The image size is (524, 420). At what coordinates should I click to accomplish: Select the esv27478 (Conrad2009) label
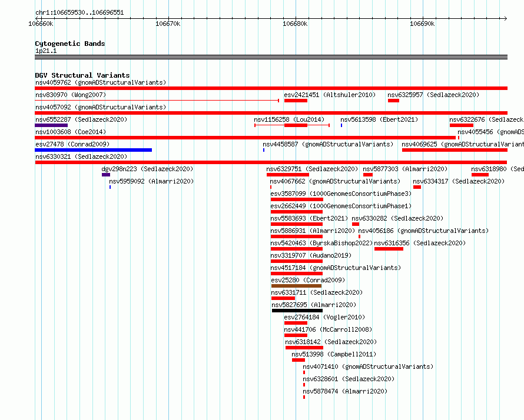(x=72, y=144)
